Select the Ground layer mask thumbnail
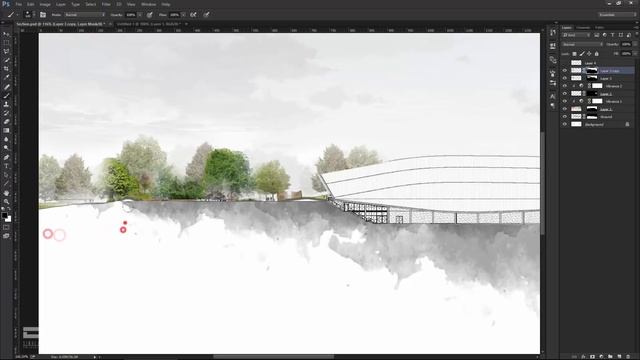Screen dimensions: 640x360 tap(592, 117)
